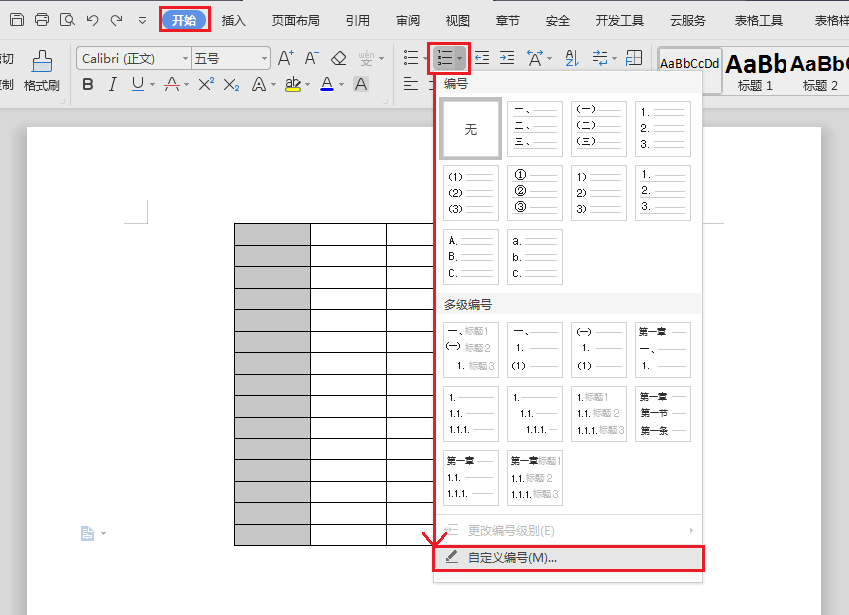Screen dimensions: 849x615
Task: Select 无 numbering option
Action: (471, 129)
